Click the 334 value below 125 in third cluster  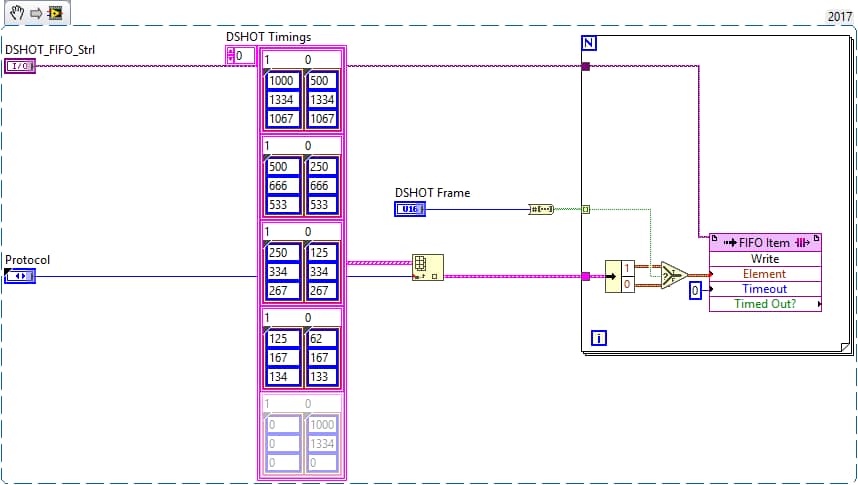click(322, 272)
